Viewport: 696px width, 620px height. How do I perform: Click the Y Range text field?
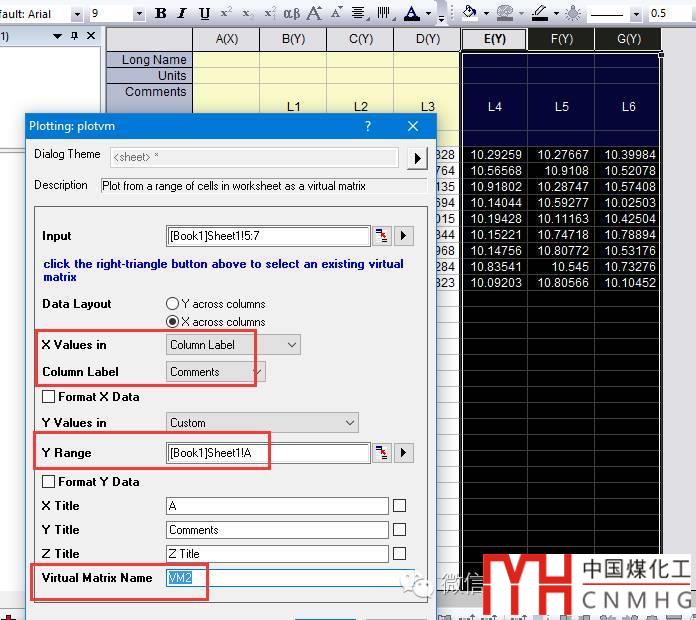pos(268,453)
